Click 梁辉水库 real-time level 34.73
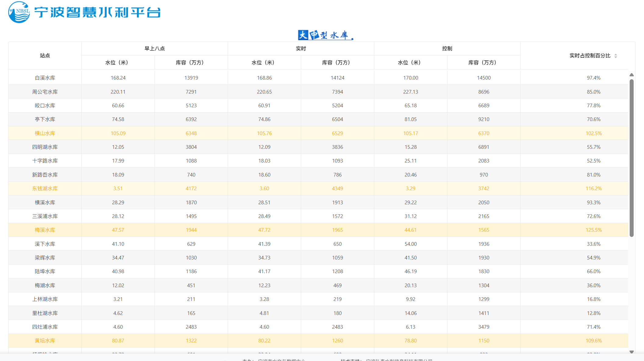 pyautogui.click(x=264, y=258)
